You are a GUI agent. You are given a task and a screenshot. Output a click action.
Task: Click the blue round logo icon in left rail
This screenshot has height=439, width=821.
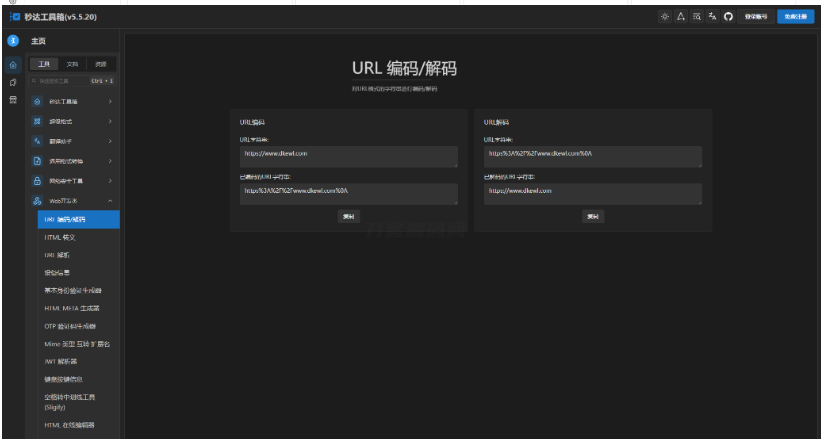pyautogui.click(x=13, y=41)
